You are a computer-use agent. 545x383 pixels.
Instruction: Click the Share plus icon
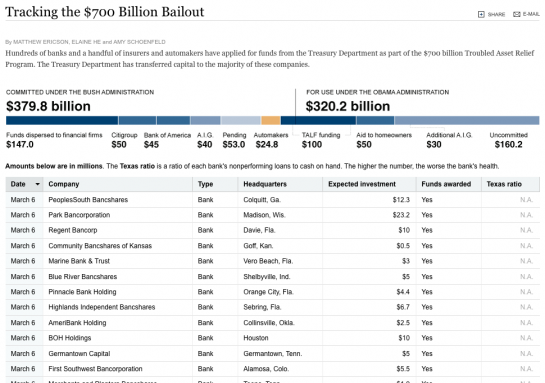(481, 14)
